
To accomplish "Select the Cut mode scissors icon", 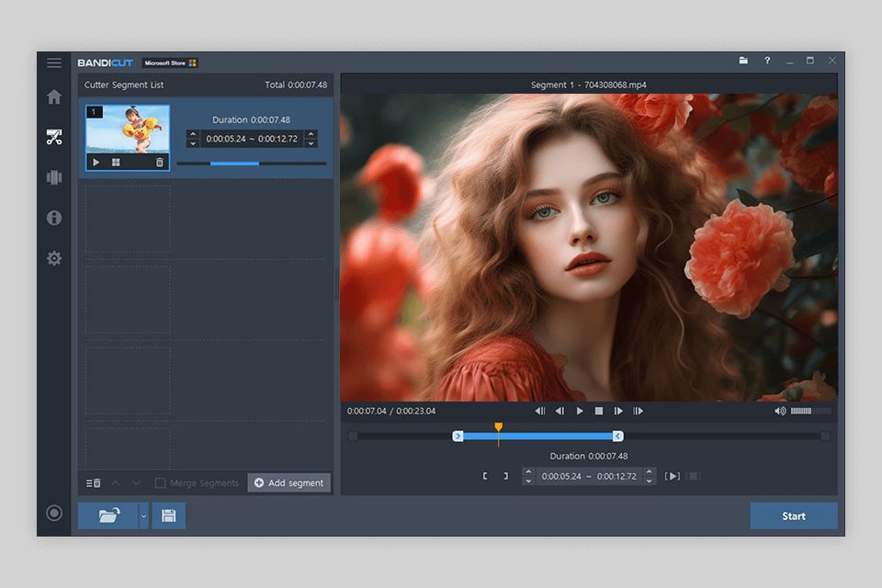I will 54,138.
